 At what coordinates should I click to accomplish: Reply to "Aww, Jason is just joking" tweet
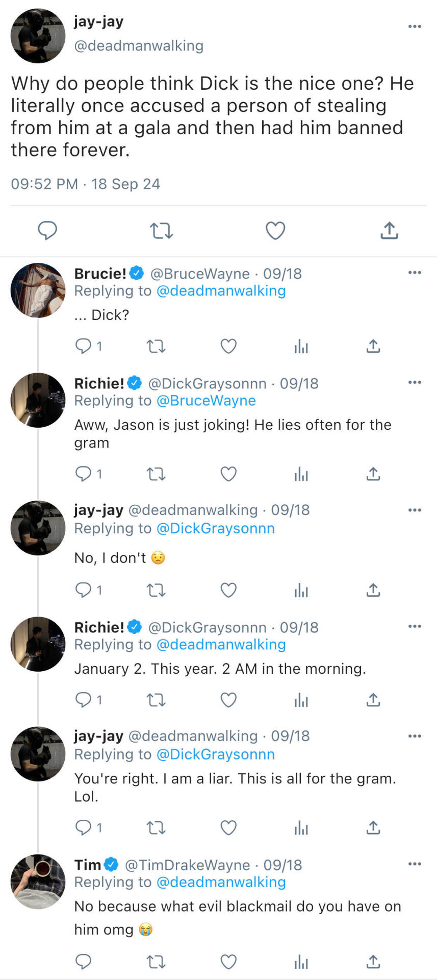click(83, 474)
